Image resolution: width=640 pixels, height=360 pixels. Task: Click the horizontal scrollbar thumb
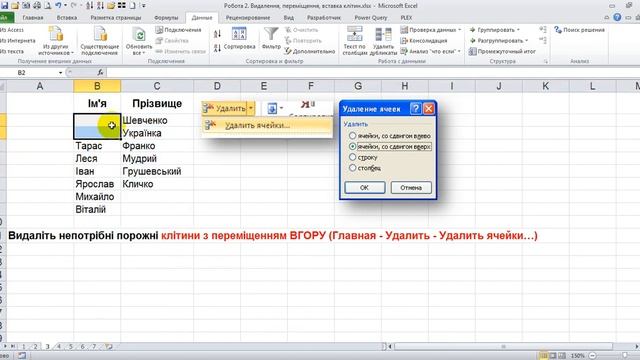pyautogui.click(x=503, y=347)
